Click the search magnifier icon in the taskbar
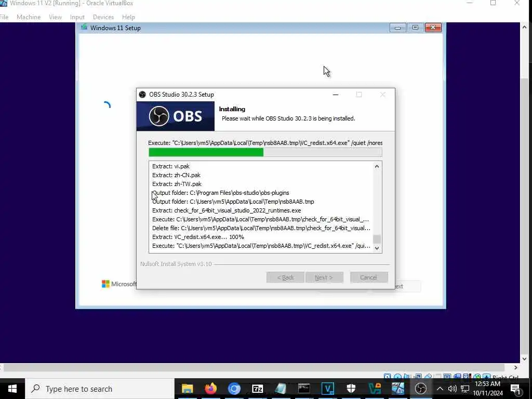532x399 pixels. [36, 389]
